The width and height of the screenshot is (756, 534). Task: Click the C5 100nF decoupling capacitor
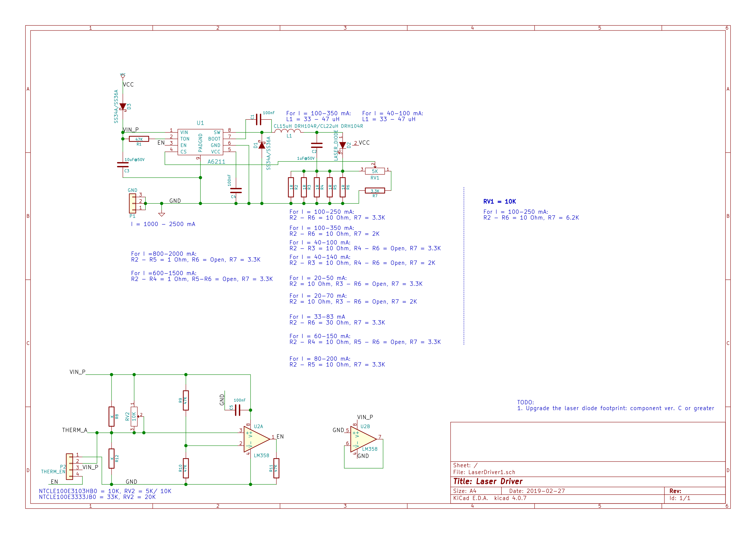(x=237, y=410)
